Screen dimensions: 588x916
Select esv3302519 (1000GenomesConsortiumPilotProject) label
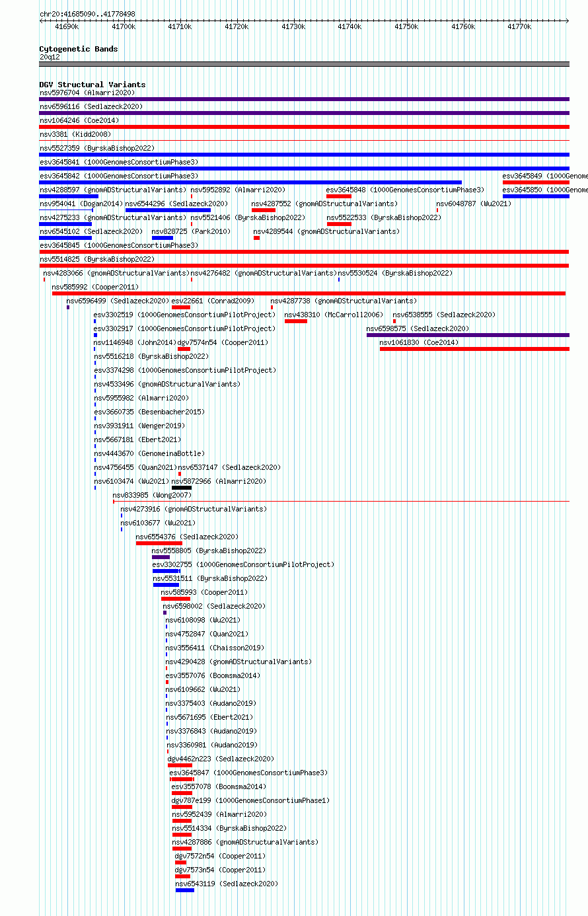point(184,315)
